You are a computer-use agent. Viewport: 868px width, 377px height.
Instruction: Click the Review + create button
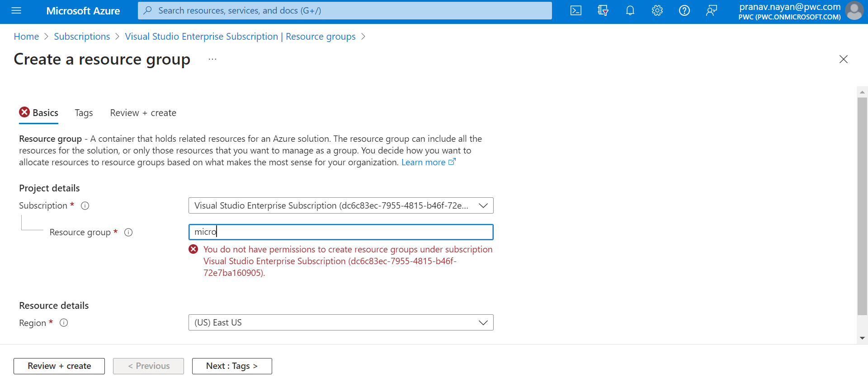pyautogui.click(x=59, y=366)
